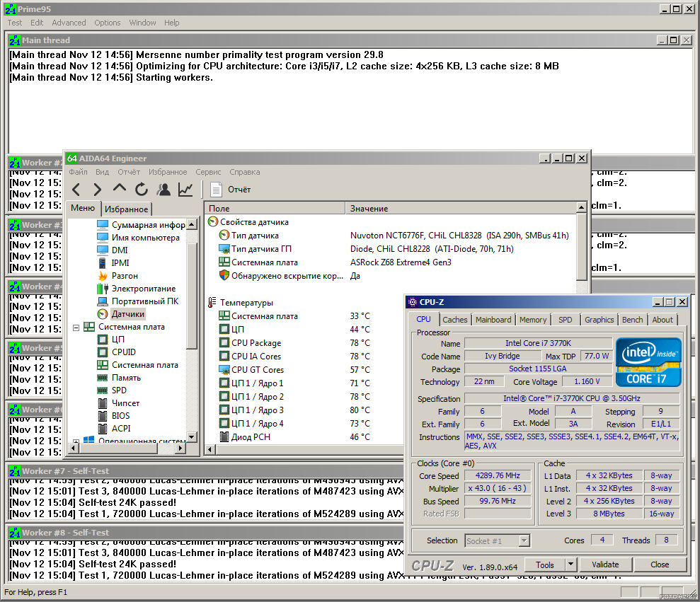Select Электропитание tree item
The image size is (700, 602).
137,289
